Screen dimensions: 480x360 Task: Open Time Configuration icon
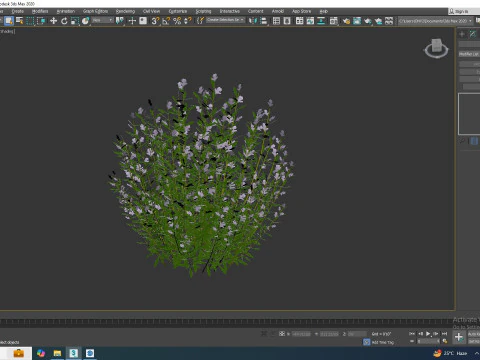pos(445,341)
